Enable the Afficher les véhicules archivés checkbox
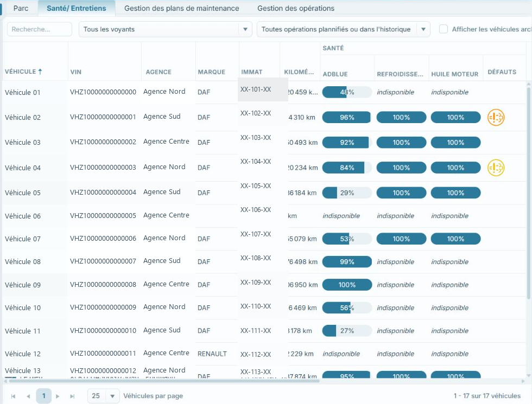The width and height of the screenshot is (532, 404). [x=443, y=29]
